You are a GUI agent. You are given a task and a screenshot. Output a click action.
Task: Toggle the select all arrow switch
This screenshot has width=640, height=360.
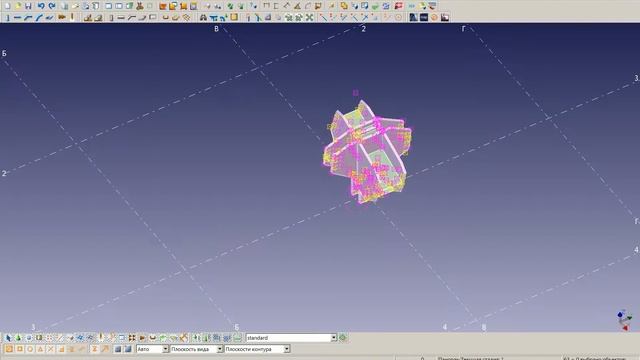coord(8,338)
